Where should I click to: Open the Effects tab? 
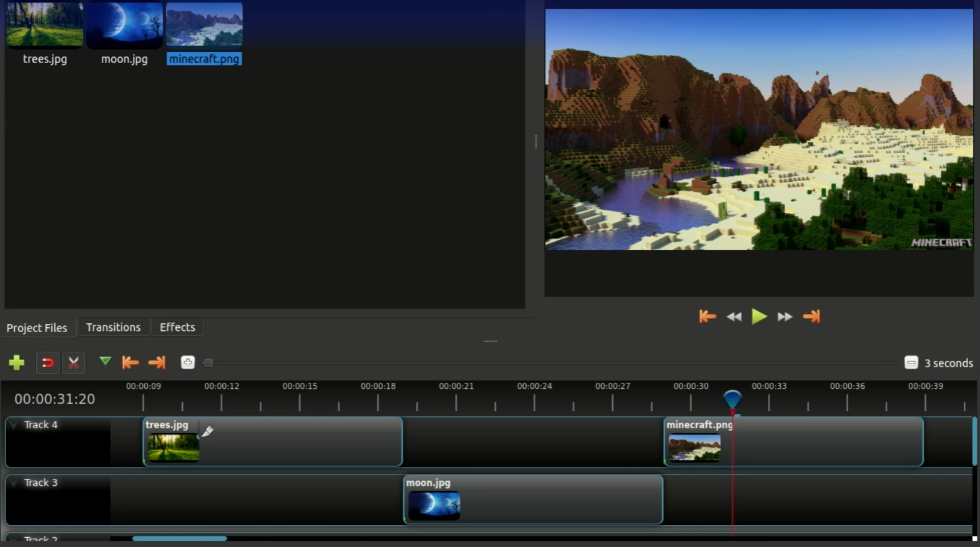[177, 327]
